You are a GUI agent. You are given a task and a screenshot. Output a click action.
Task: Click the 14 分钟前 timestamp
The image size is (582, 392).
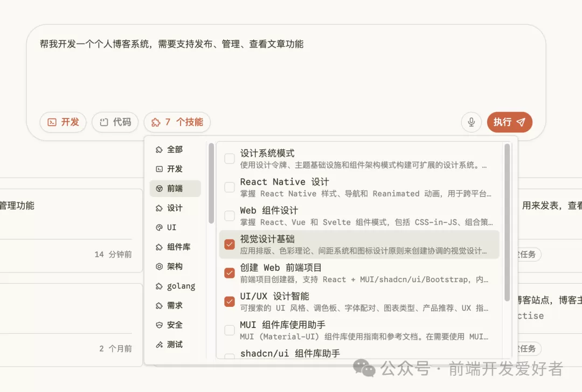tap(113, 254)
